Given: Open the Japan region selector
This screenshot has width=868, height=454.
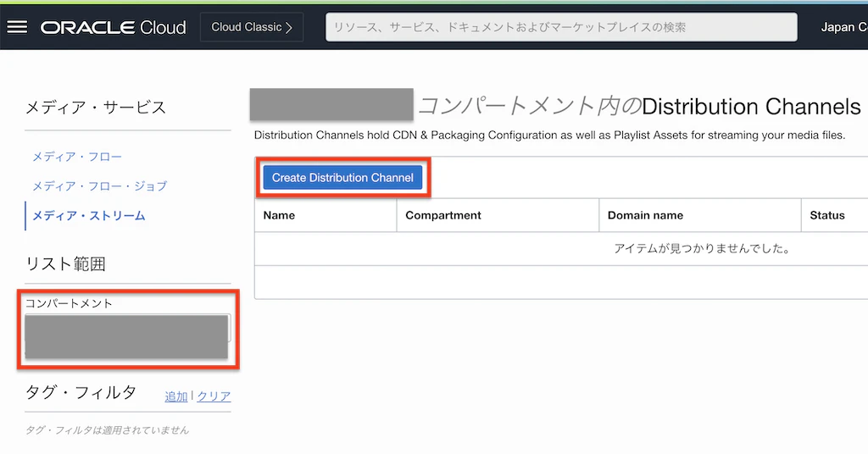Looking at the screenshot, I should click(843, 27).
